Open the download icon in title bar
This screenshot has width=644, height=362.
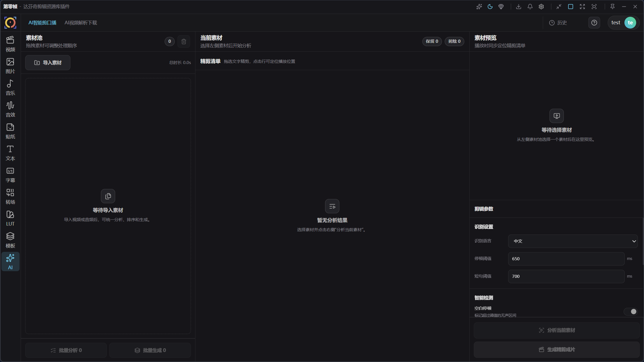tap(518, 7)
